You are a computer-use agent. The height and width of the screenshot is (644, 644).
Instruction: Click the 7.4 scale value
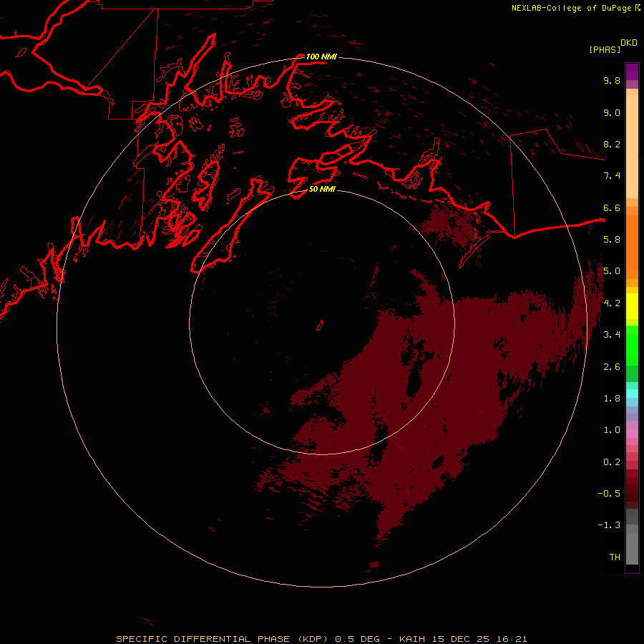(612, 176)
